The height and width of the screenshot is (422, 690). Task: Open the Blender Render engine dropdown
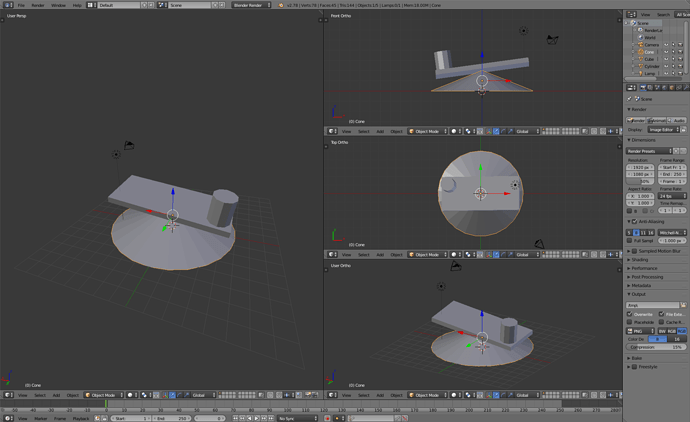251,5
